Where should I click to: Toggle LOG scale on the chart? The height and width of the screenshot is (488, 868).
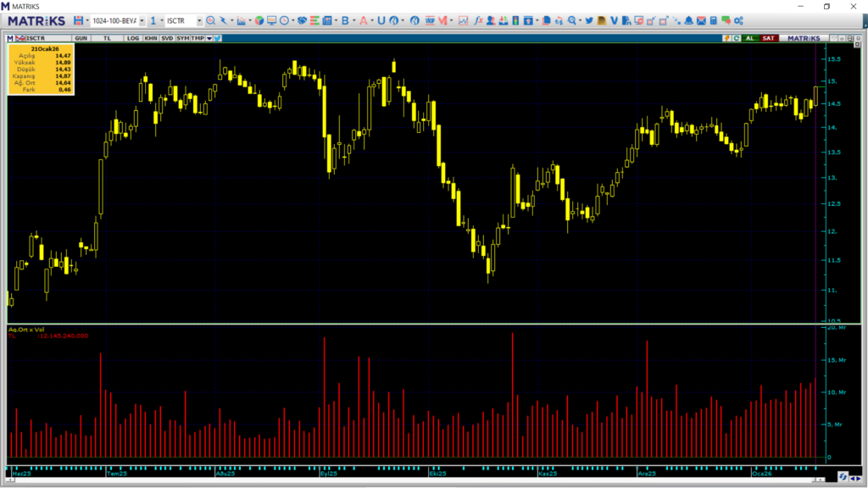coord(133,38)
